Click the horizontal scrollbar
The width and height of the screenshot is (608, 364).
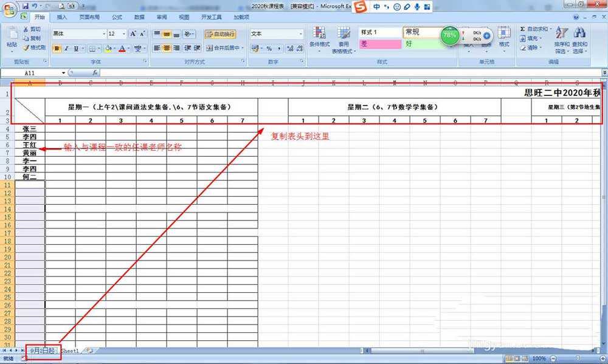click(423, 351)
